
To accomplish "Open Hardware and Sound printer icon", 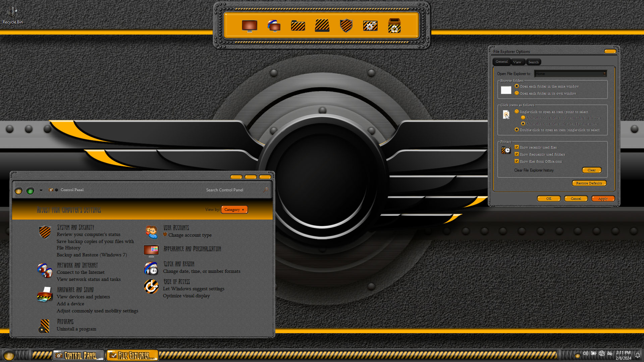I will point(45,295).
